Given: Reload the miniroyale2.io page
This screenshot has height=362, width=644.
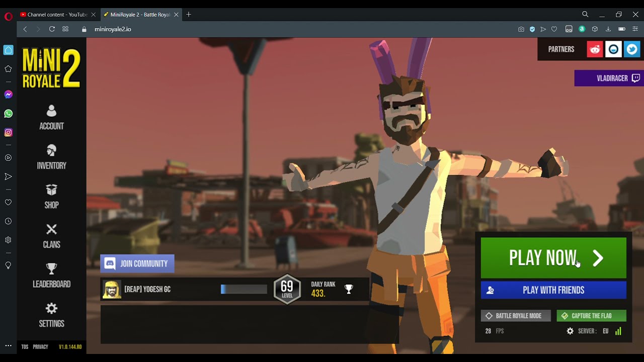Looking at the screenshot, I should coord(52,29).
